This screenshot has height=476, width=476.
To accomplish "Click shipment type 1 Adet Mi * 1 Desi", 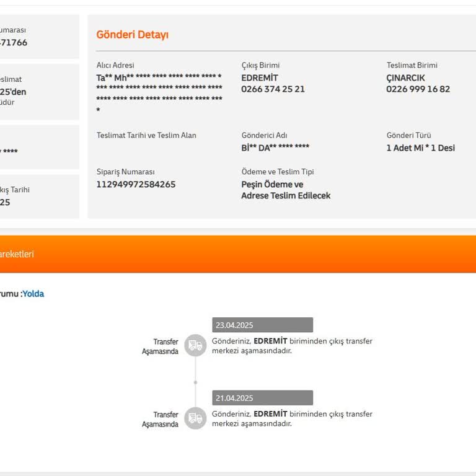I will (420, 148).
